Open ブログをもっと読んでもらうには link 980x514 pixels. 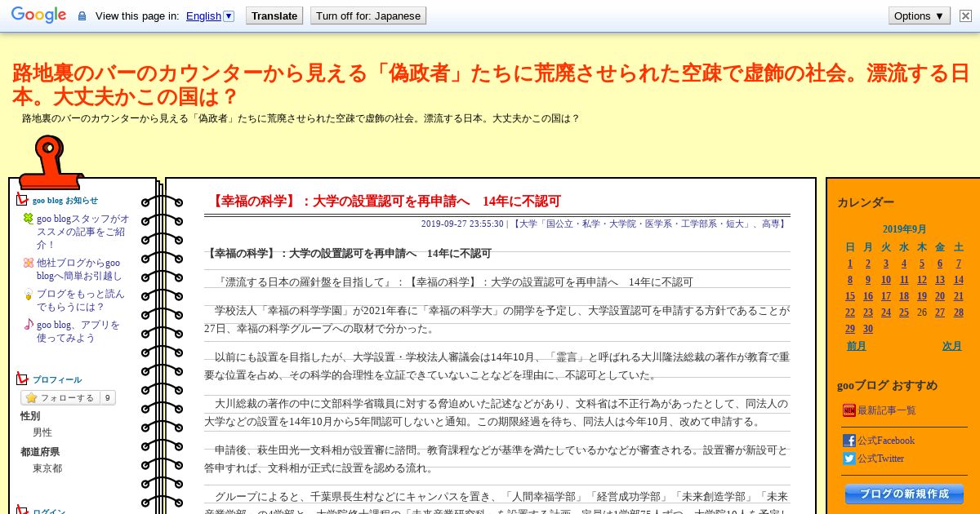point(81,300)
